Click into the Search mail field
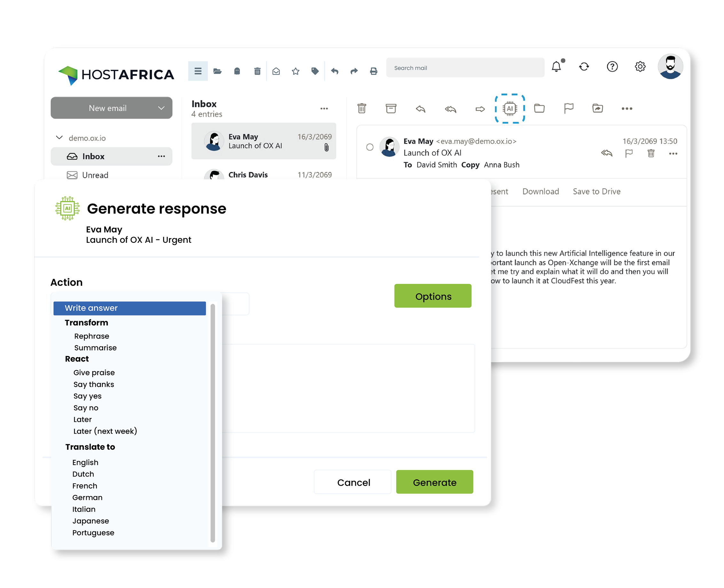This screenshot has width=724, height=588. point(465,68)
